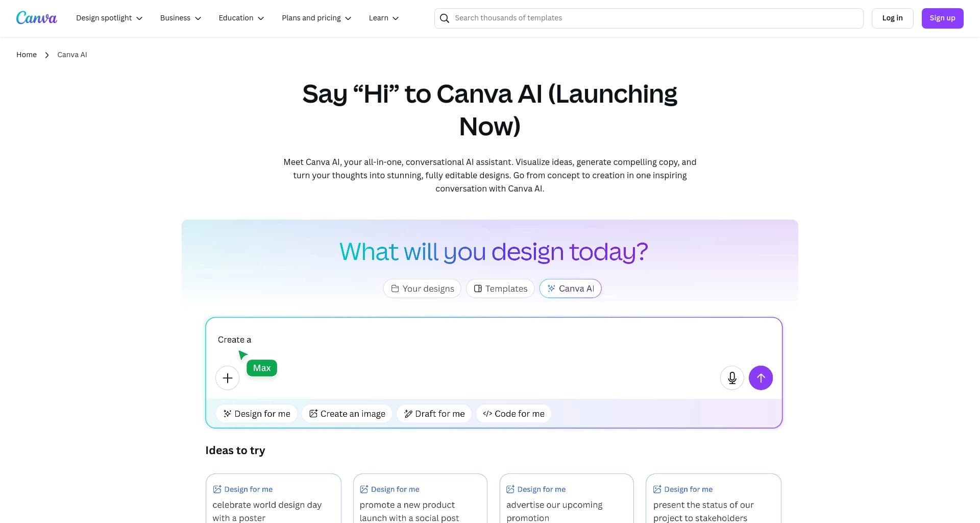This screenshot has width=980, height=523.
Task: Click the Ideas to try heading
Action: (235, 450)
